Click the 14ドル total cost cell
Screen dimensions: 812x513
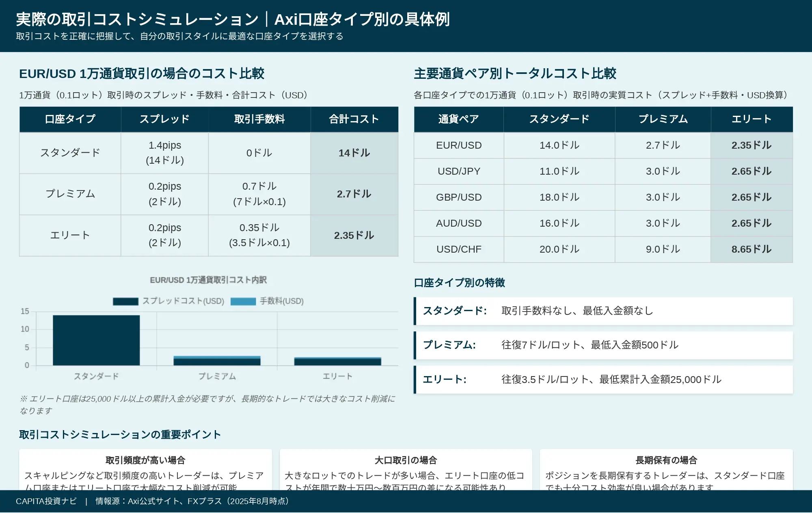[x=354, y=153]
